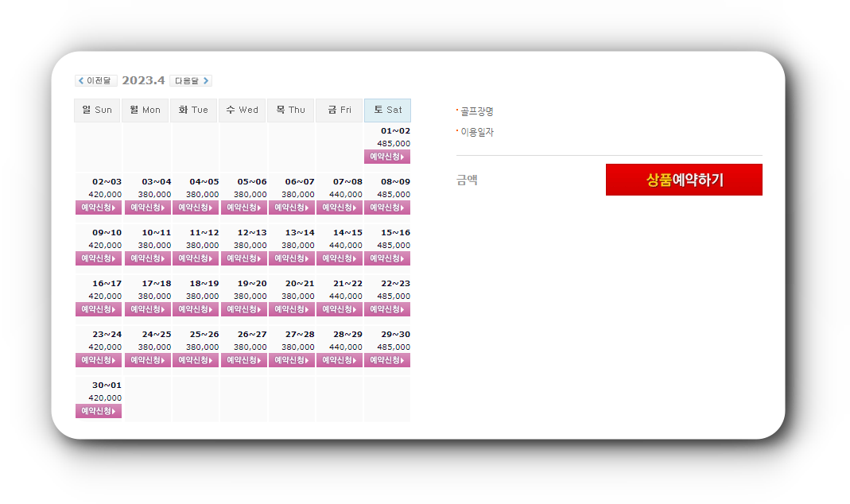Click 예약신청 for dates 05~06
This screenshot has height=504, width=850.
tap(243, 207)
